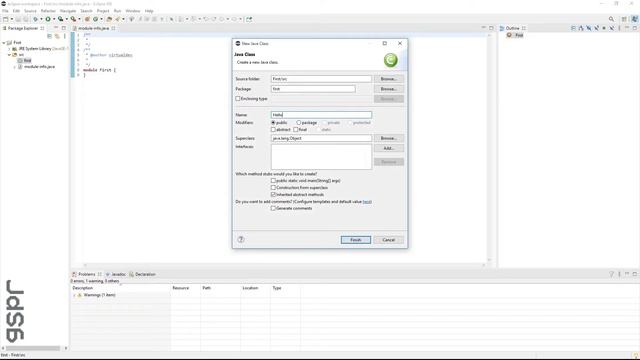This screenshot has width=640, height=360.
Task: Click the Sort icon in Outline toolbar
Action: 581,28
